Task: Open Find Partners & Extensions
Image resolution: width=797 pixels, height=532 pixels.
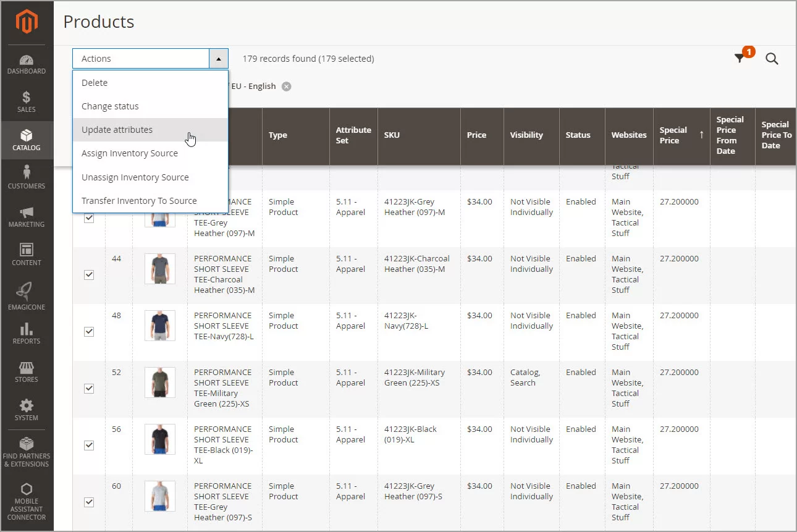Action: 27,452
